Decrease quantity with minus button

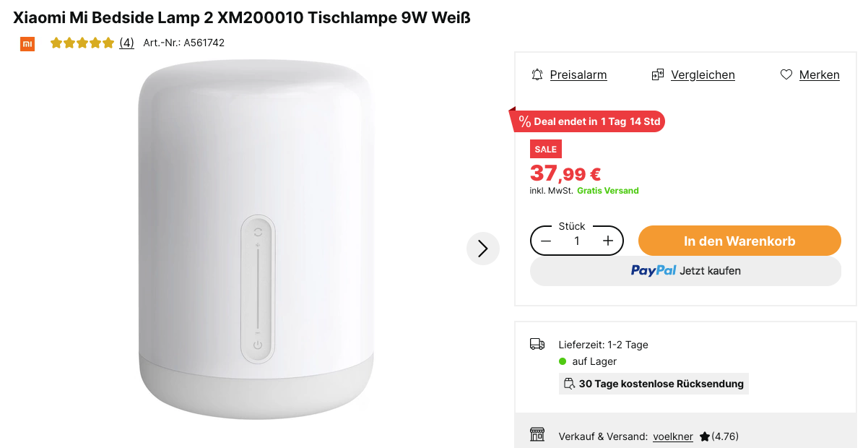(x=547, y=241)
